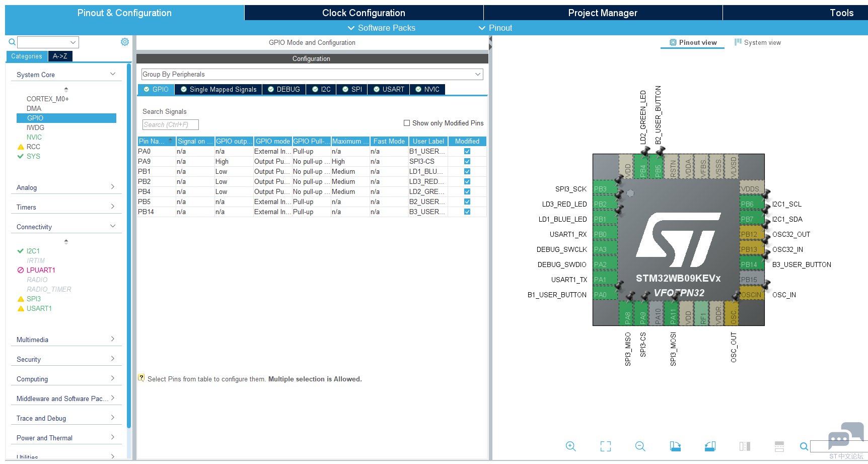Select pin PB3 on the chip
Screen dimensions: 868x464
click(606, 189)
